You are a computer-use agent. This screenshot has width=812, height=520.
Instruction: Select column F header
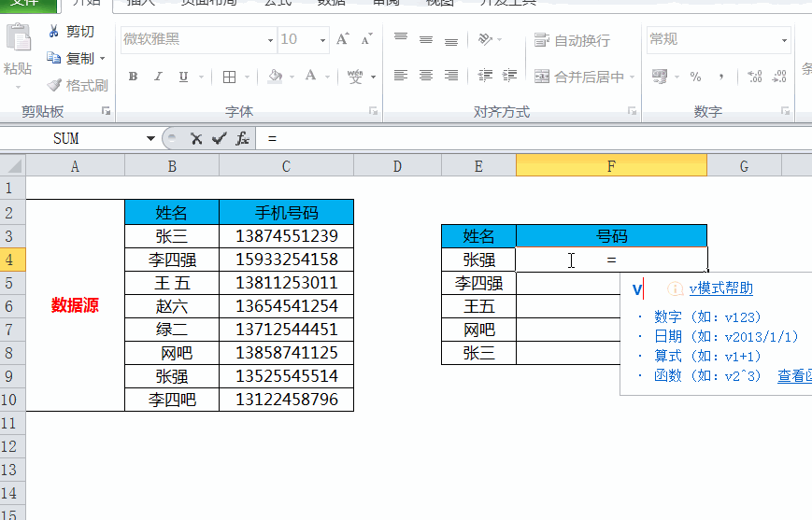tap(612, 166)
